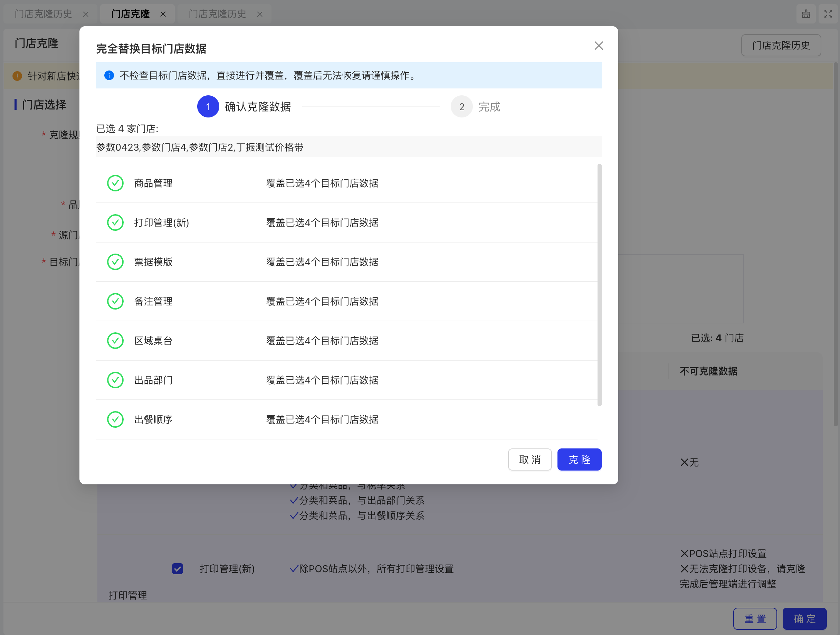The image size is (840, 635).
Task: Close the 门店克隆 tab
Action: click(163, 14)
